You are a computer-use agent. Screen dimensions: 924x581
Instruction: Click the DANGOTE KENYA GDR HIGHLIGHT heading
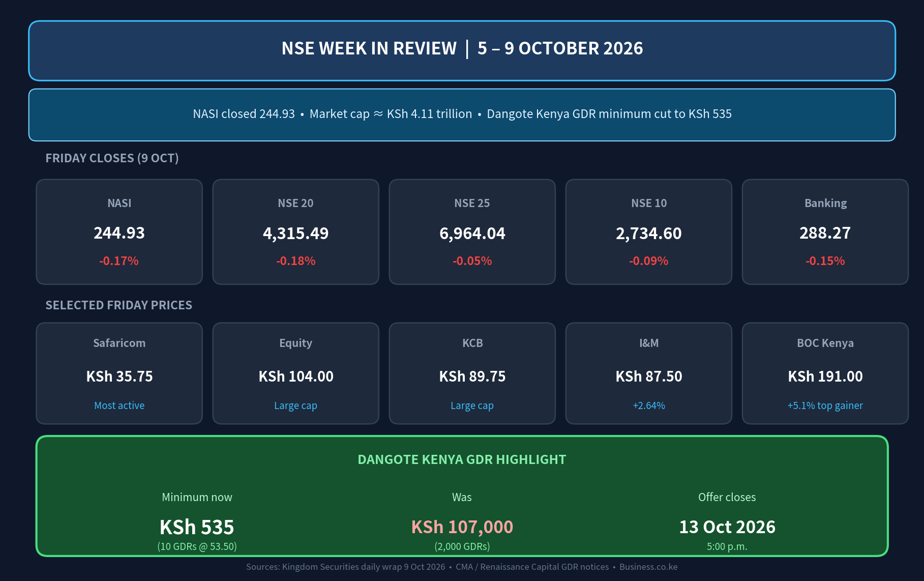click(x=462, y=459)
